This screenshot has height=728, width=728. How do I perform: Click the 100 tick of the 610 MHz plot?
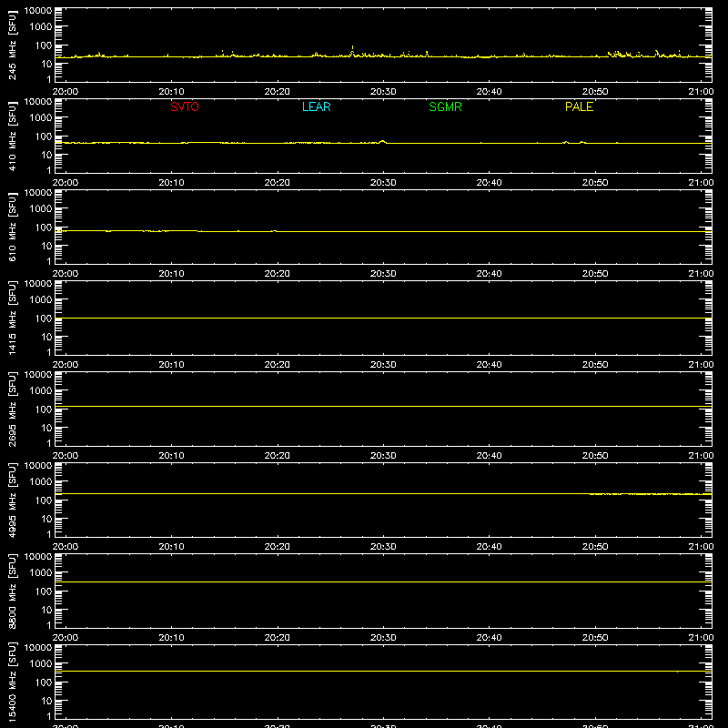[x=44, y=227]
